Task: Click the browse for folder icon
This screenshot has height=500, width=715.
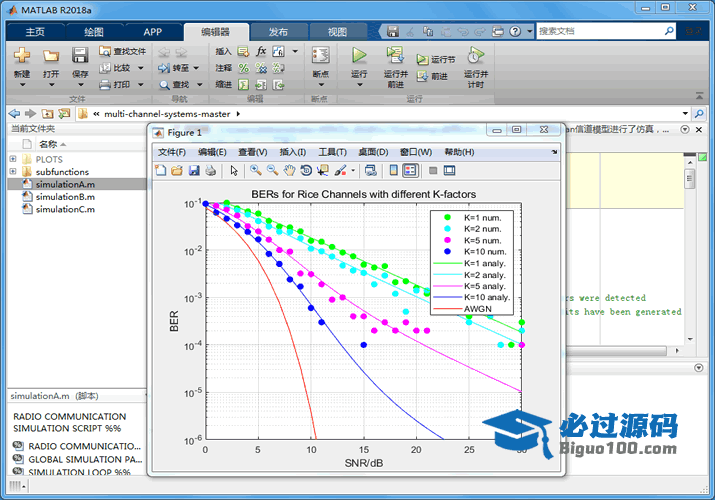Action: (x=64, y=113)
